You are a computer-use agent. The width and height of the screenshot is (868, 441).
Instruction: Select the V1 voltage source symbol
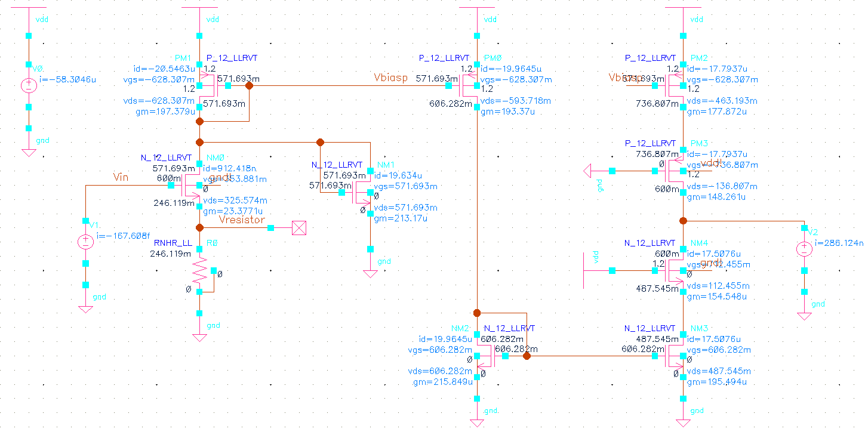click(86, 241)
